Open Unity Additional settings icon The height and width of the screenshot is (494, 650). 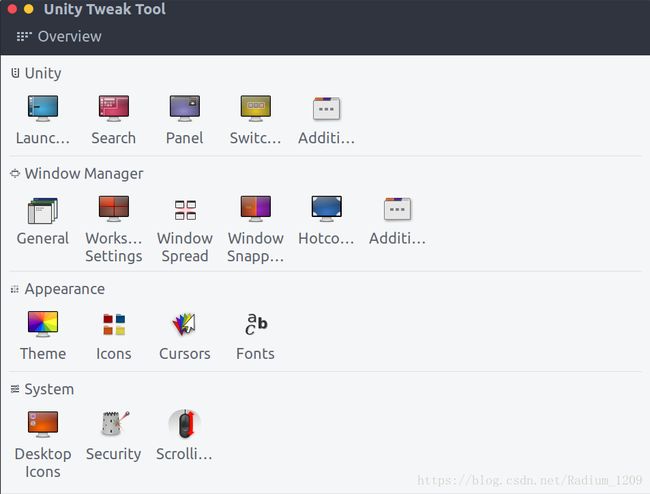(326, 109)
